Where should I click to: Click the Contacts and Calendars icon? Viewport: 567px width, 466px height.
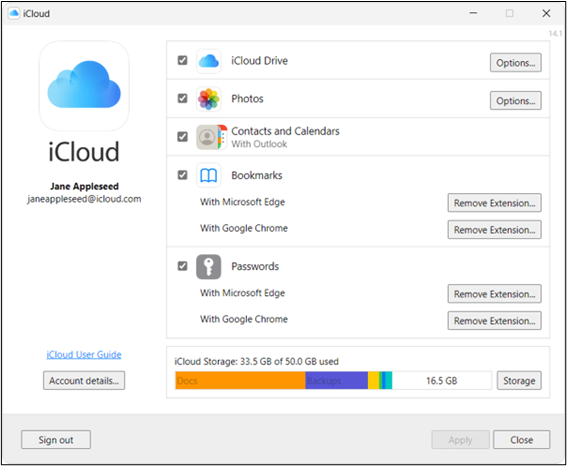(212, 137)
